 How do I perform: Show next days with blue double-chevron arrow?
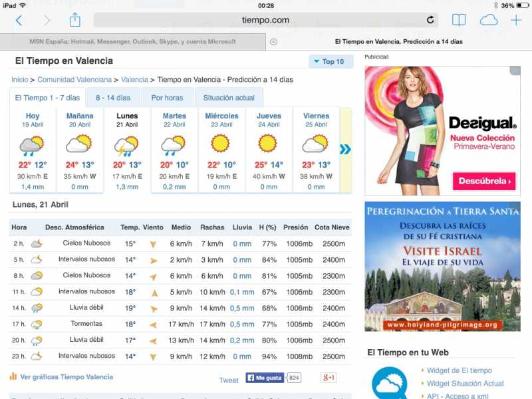[x=345, y=150]
